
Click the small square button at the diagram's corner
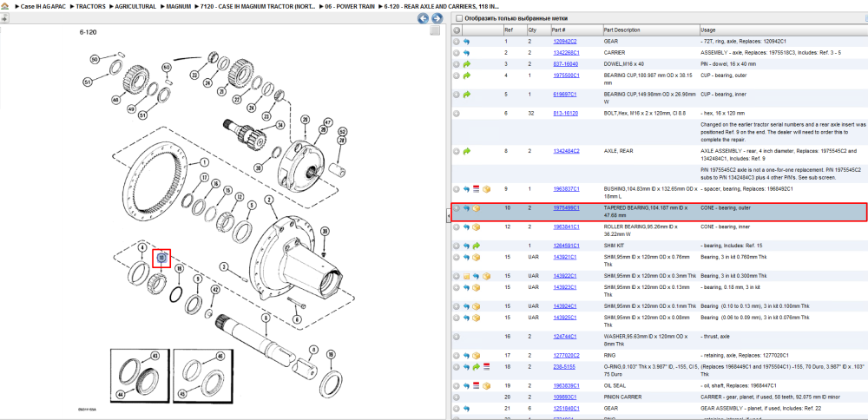pos(435,31)
